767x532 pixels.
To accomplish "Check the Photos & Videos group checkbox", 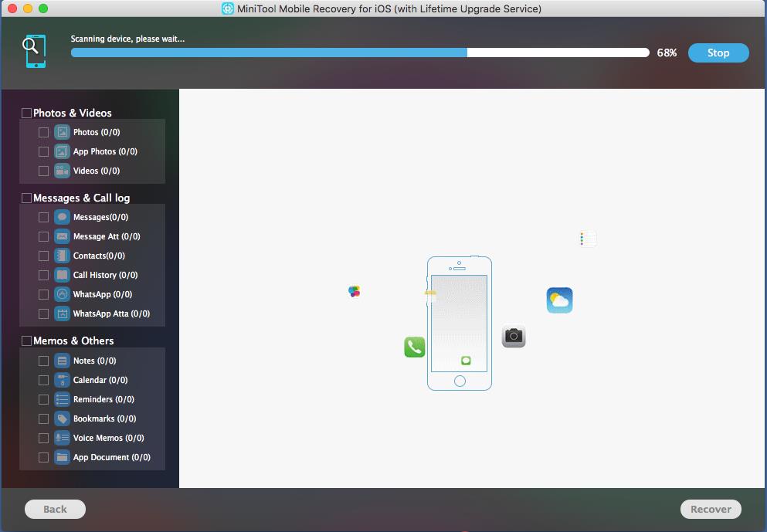I will coord(26,113).
